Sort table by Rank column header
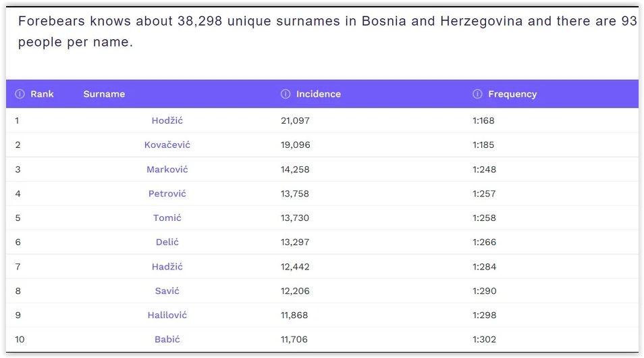The height and width of the screenshot is (358, 644). click(42, 94)
